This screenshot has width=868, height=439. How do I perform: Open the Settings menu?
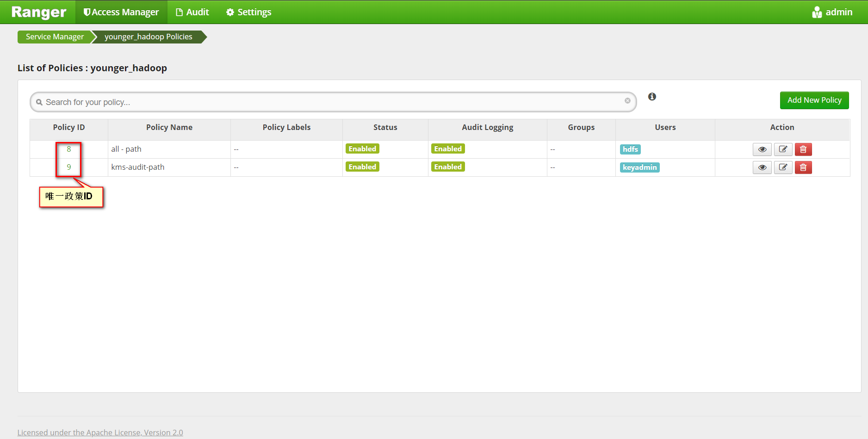[x=248, y=12]
